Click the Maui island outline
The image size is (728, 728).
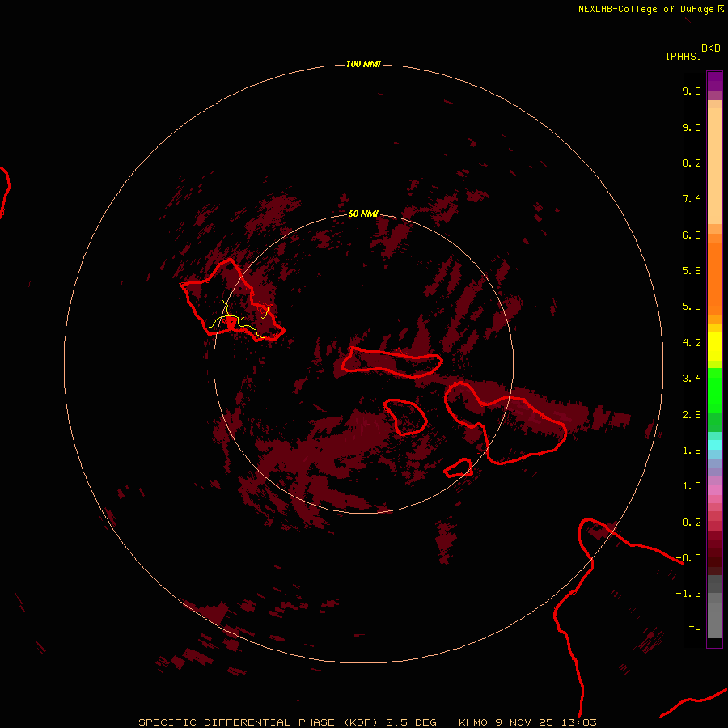(x=506, y=423)
